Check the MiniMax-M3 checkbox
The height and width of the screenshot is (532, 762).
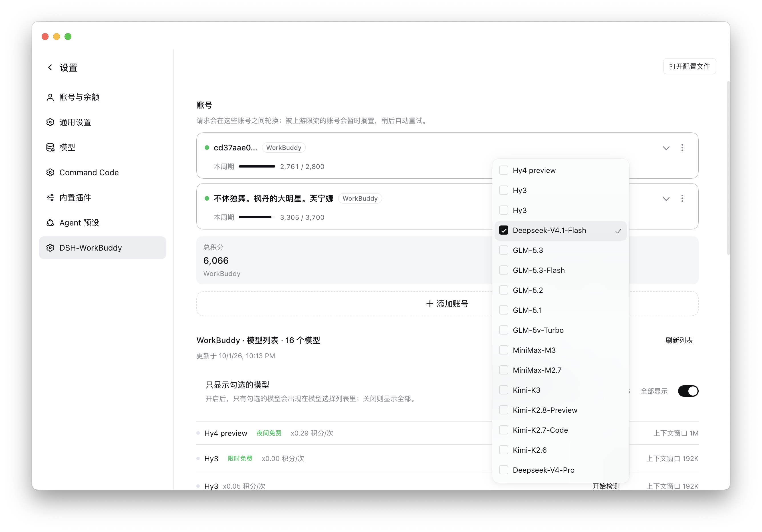503,350
